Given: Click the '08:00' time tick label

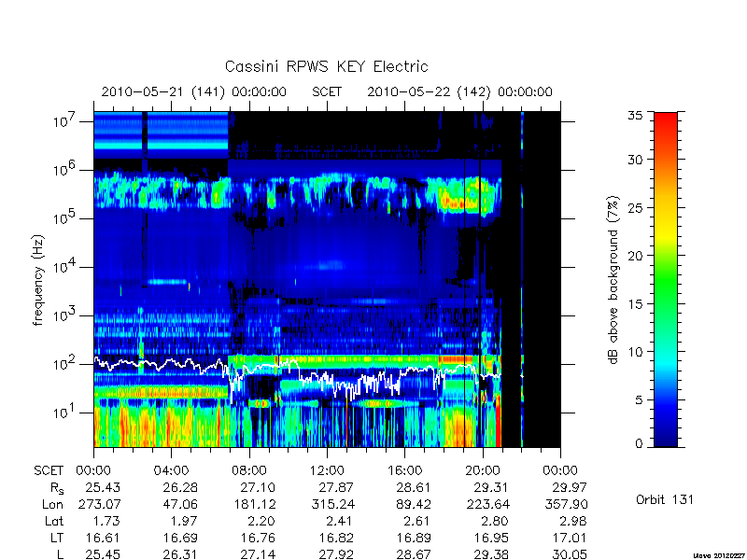Looking at the screenshot, I should point(249,471).
